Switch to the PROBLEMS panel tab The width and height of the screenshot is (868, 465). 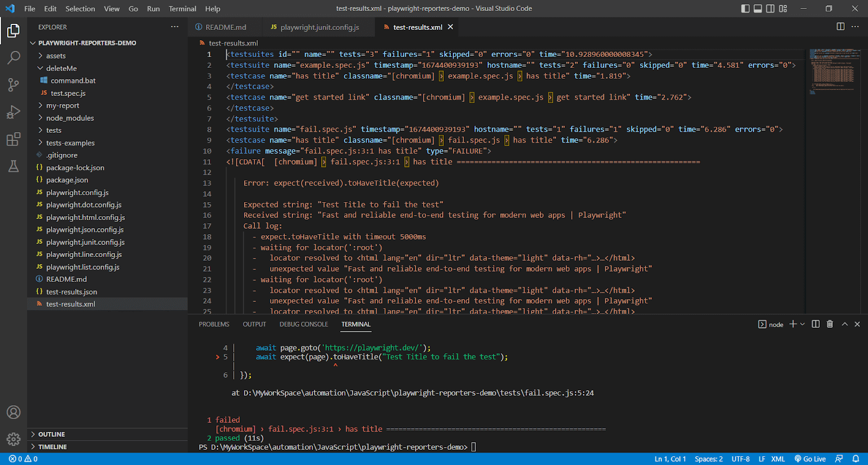214,324
